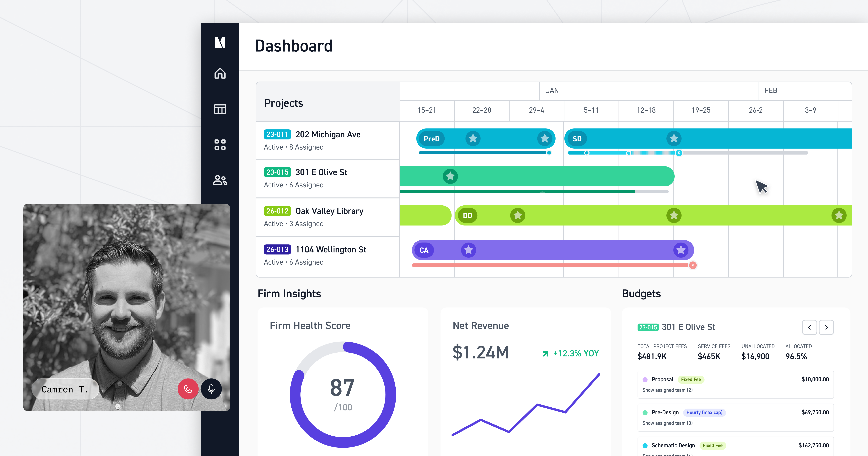Image resolution: width=868 pixels, height=456 pixels.
Task: Click star milestone on the SD bar
Action: (x=674, y=138)
